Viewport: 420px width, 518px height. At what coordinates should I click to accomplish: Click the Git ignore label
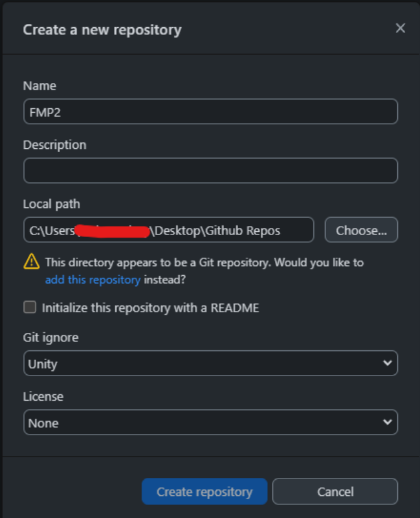(51, 337)
